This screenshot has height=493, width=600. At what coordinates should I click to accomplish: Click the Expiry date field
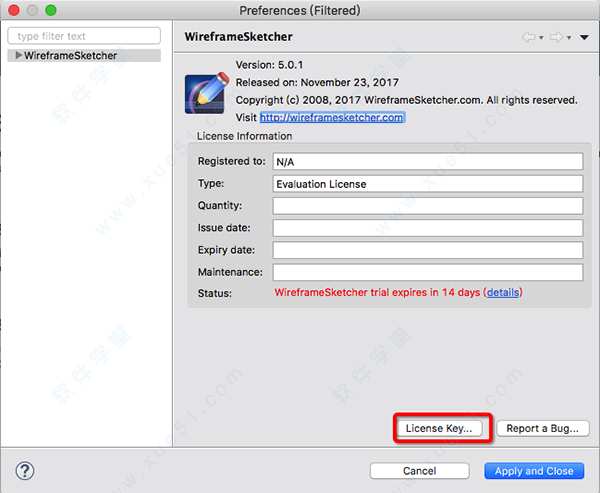point(428,250)
